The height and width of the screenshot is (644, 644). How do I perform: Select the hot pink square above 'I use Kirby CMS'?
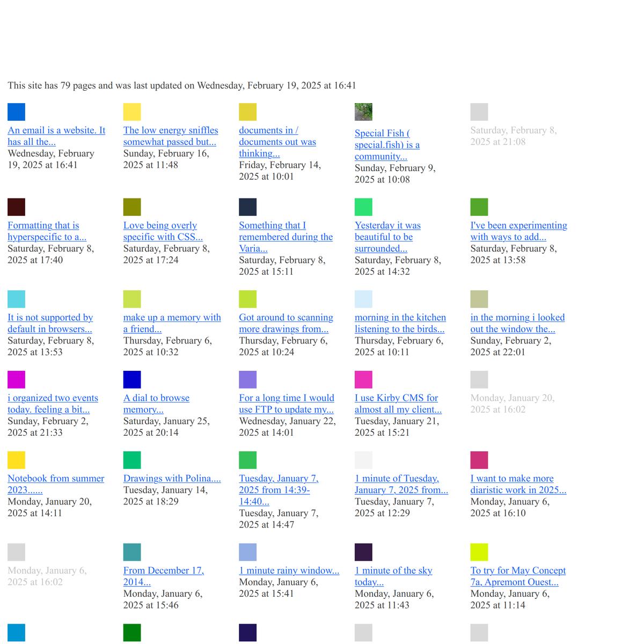point(363,379)
